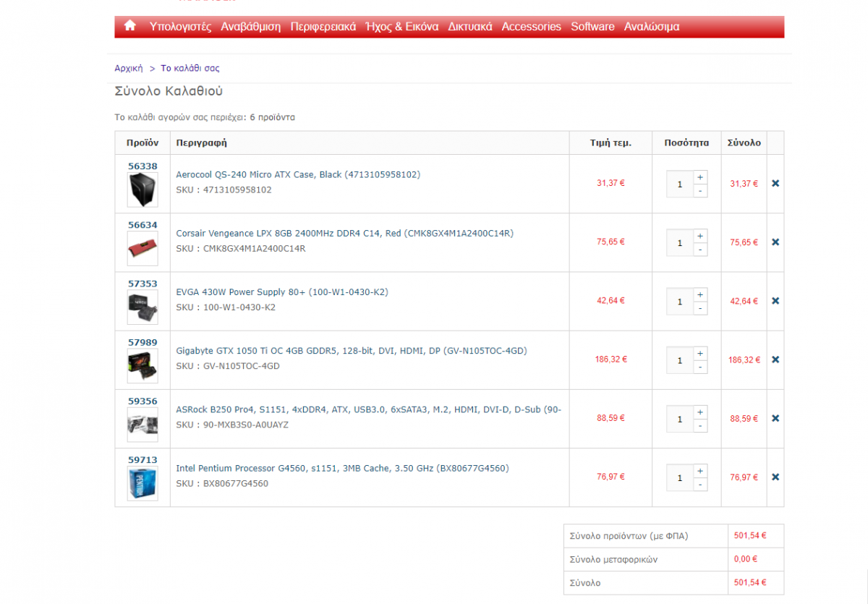This screenshot has width=868, height=604.
Task: Open EVGA 430W Power Supply 80+ link
Action: click(282, 292)
